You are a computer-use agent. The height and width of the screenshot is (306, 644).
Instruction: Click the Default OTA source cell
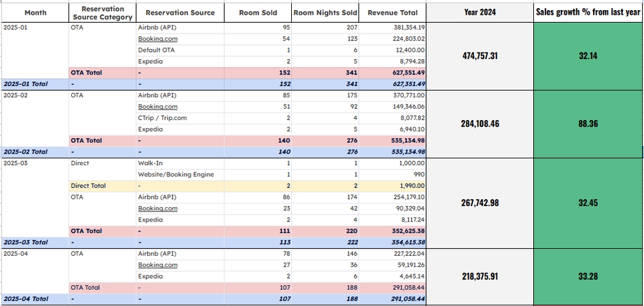click(x=156, y=50)
